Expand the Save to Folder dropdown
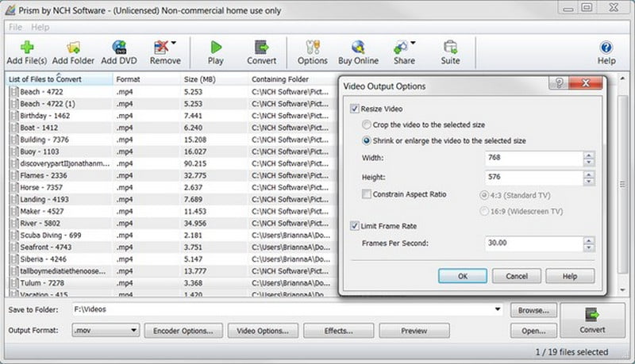 pyautogui.click(x=497, y=309)
